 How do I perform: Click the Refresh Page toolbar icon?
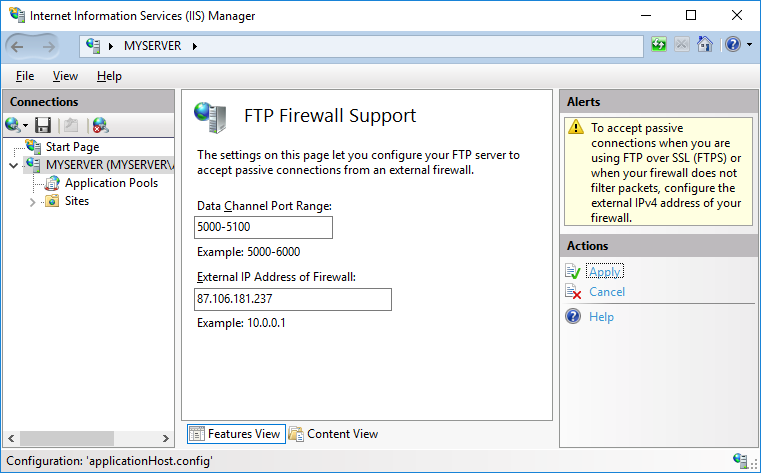pyautogui.click(x=658, y=45)
